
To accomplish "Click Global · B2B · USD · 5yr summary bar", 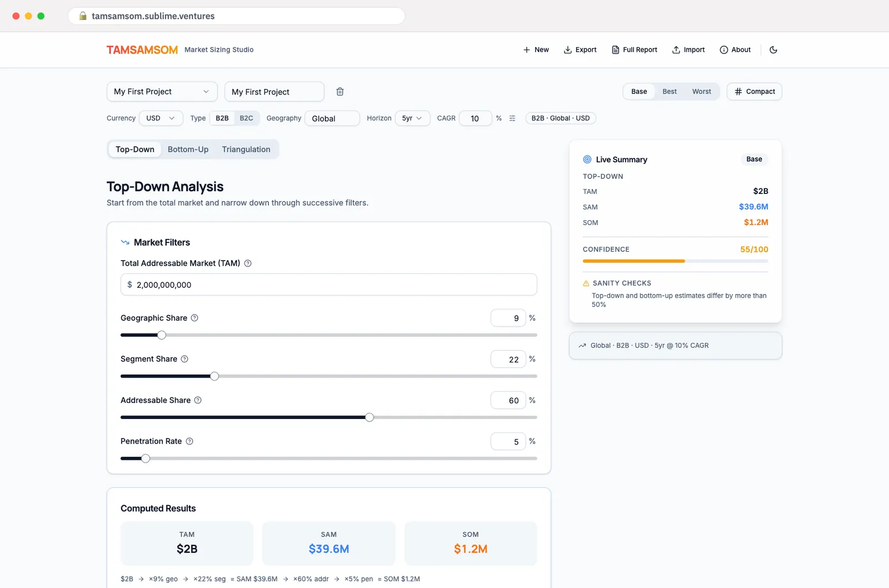I will pos(676,346).
